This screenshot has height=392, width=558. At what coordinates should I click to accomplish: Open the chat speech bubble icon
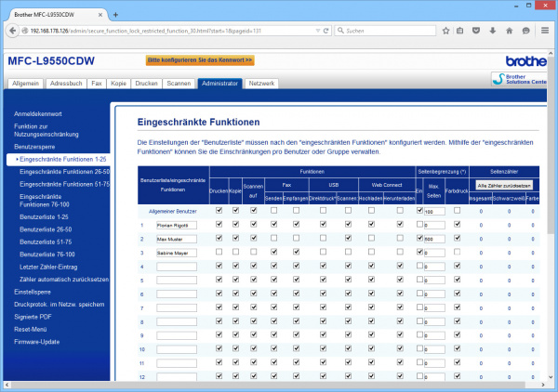(x=526, y=31)
